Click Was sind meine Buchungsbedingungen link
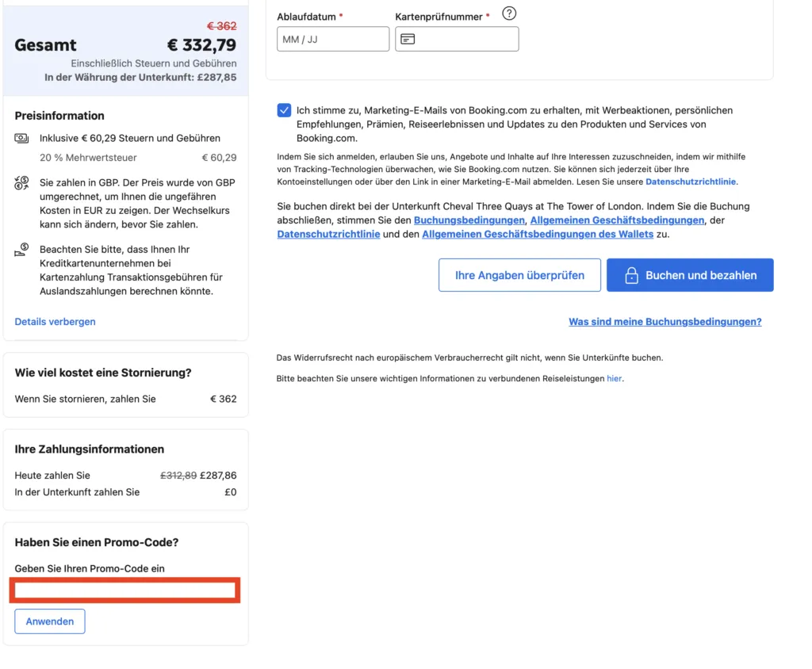 (665, 322)
